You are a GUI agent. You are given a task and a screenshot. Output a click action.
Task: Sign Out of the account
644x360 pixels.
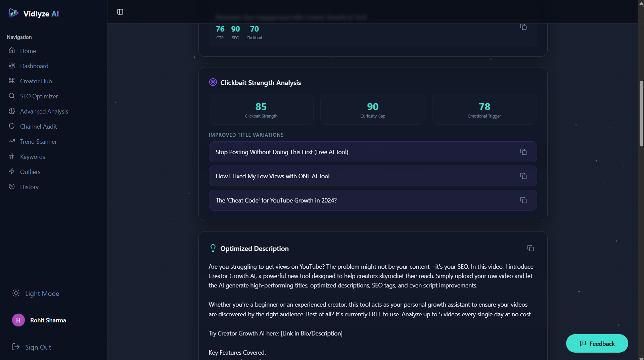point(38,347)
